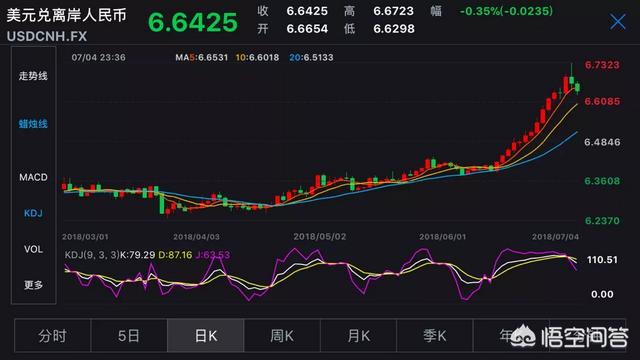Click the 10:6.6018 moving average label
Viewport: 640px width, 360px height.
point(258,58)
